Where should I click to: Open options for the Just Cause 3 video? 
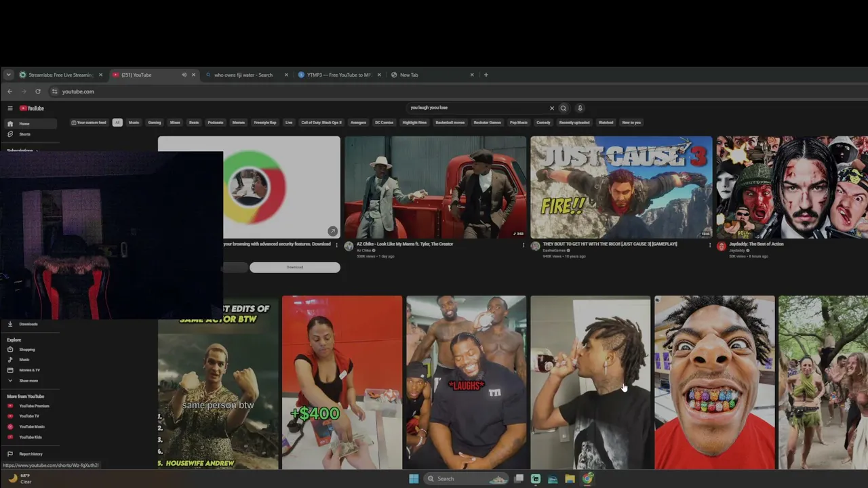coord(710,245)
